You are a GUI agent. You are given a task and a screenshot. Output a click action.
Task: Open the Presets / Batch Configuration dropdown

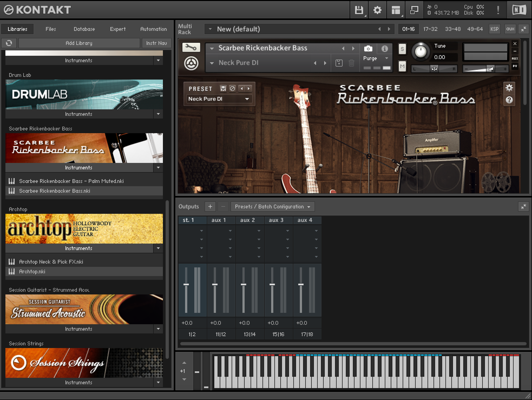pyautogui.click(x=271, y=206)
